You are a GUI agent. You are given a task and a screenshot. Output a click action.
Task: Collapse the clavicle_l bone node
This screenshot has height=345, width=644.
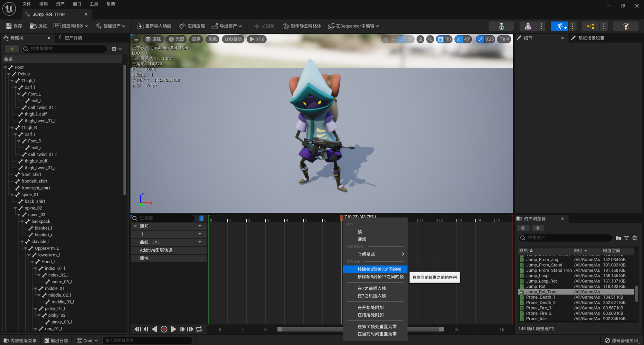click(22, 242)
